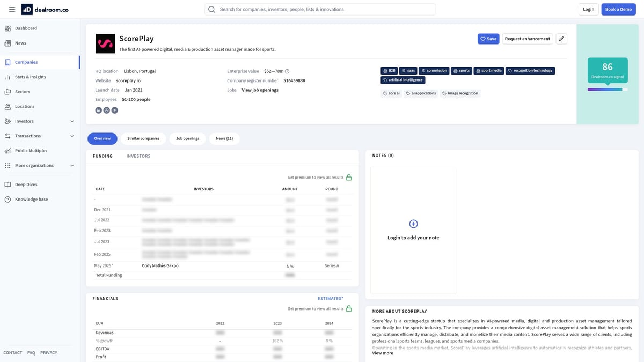
Task: Open the hamburger menu icon
Action: [x=12, y=9]
